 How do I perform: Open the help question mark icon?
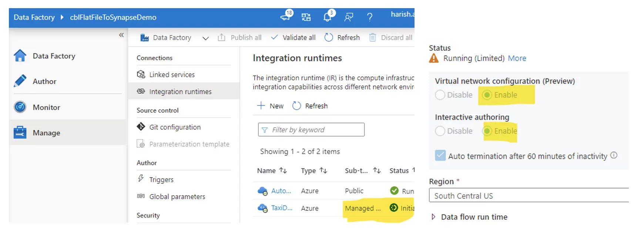point(369,17)
